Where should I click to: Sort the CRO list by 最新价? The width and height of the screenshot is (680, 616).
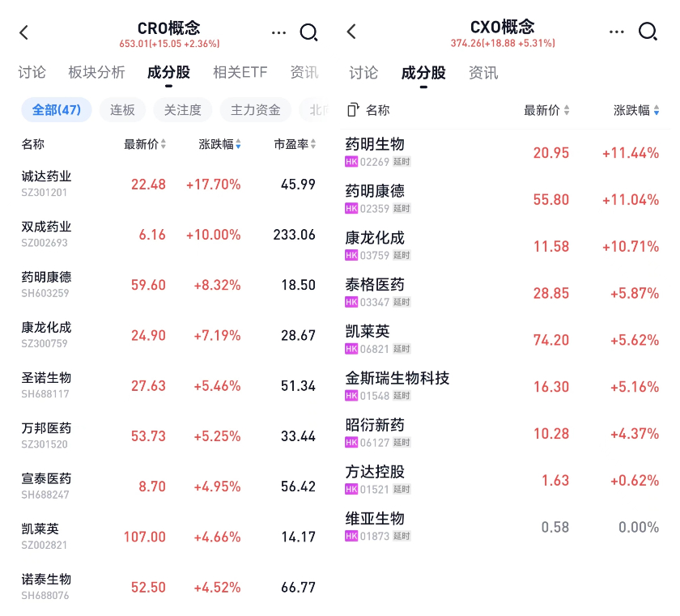point(146,144)
